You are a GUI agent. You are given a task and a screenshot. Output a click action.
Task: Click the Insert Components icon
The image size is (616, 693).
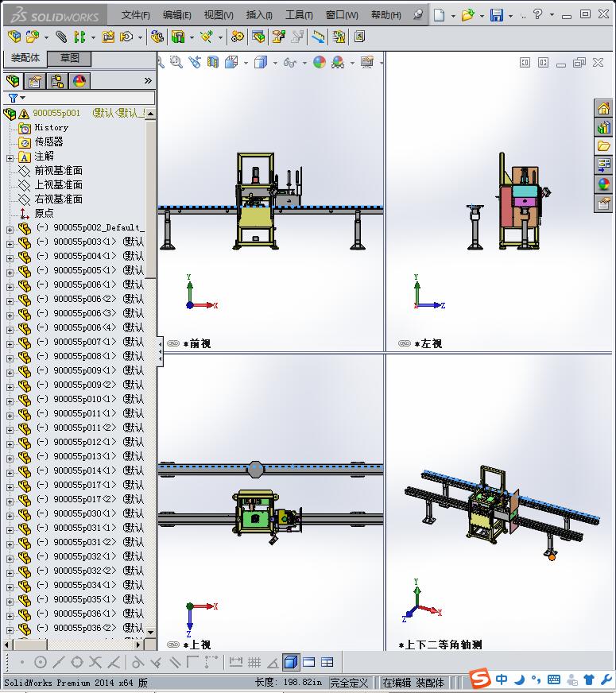[x=31, y=37]
